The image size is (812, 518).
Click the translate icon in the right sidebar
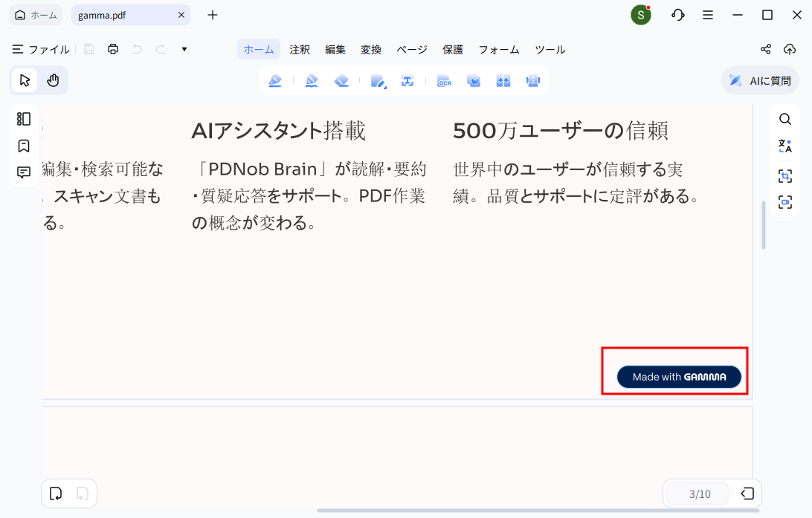pyautogui.click(x=785, y=146)
